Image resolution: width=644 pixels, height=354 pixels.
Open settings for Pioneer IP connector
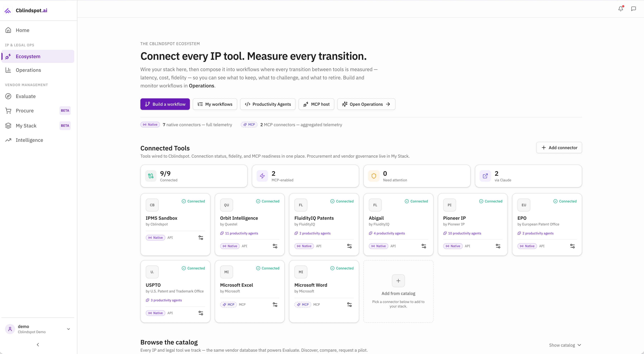pyautogui.click(x=498, y=246)
